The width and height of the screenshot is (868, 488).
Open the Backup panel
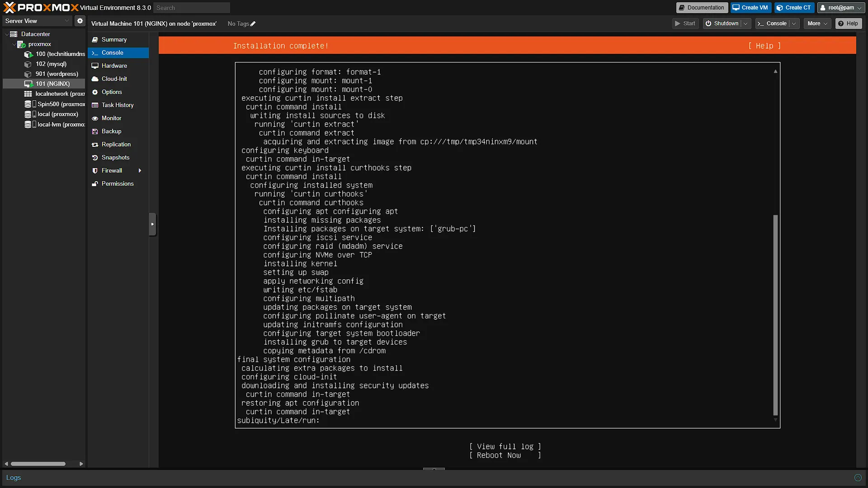[x=118, y=131]
